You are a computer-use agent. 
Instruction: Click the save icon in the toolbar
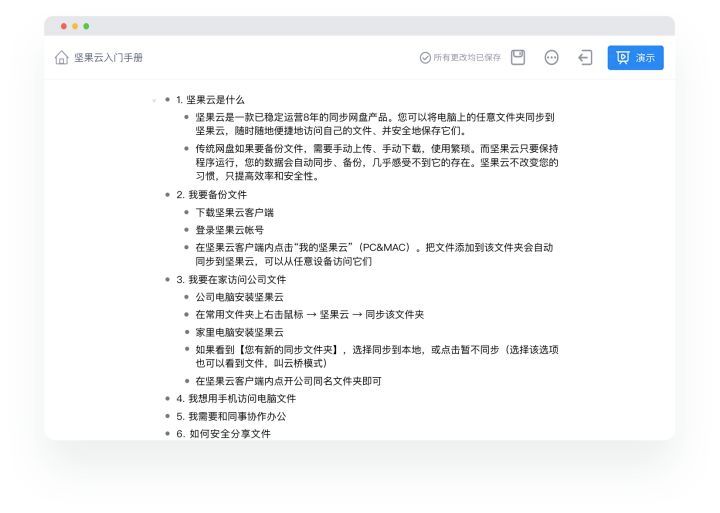518,57
